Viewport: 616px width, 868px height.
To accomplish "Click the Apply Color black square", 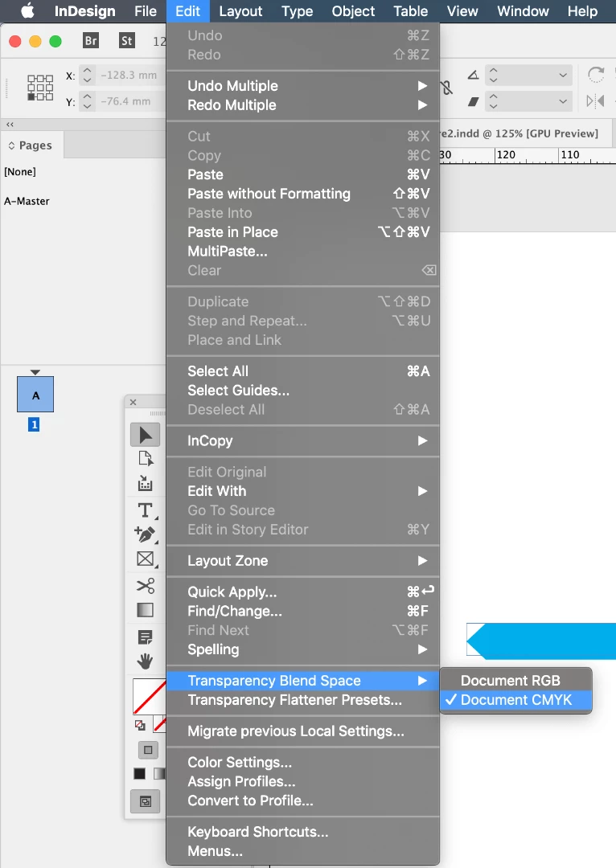I will click(140, 773).
